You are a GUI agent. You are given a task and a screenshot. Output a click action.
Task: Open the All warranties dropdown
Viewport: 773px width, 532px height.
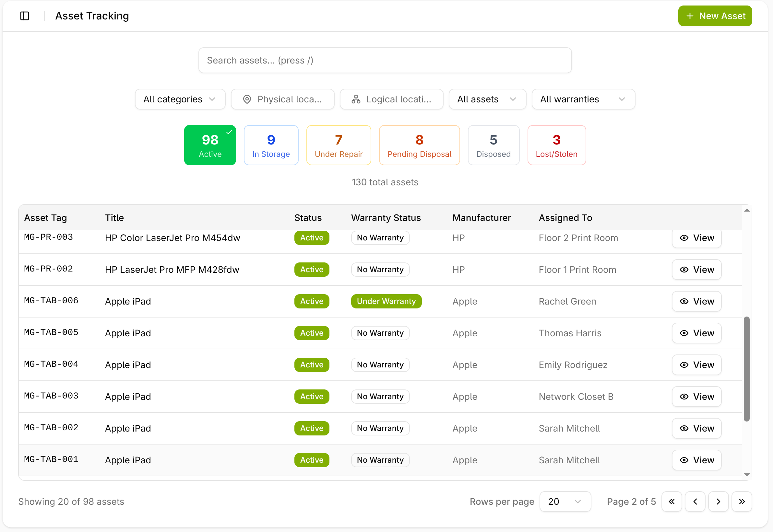(x=583, y=99)
